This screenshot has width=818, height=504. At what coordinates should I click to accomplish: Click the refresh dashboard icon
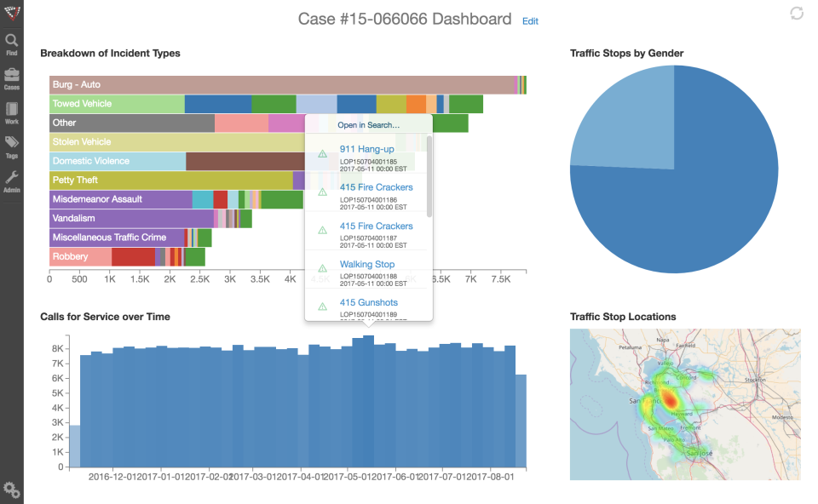(x=797, y=13)
